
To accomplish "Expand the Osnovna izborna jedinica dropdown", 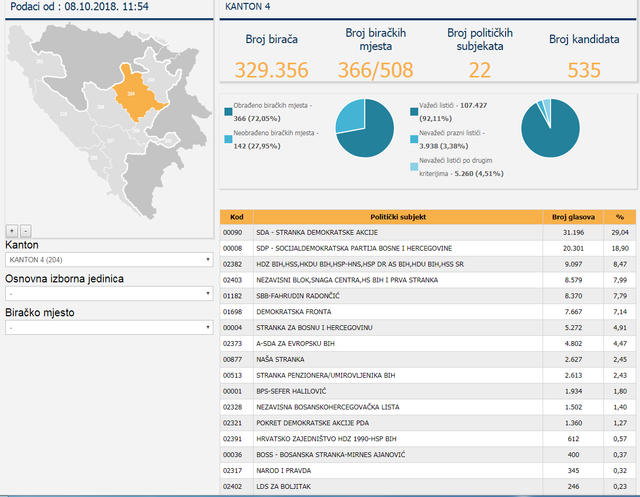I will (109, 293).
